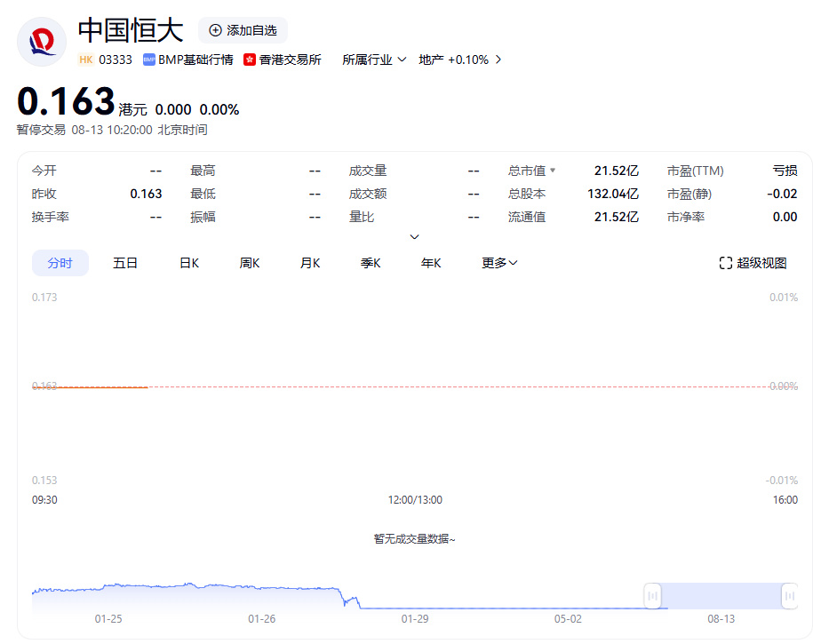This screenshot has height=644, width=813.
Task: Click the 市盈(TTM) value 亏损
Action: pyautogui.click(x=785, y=171)
